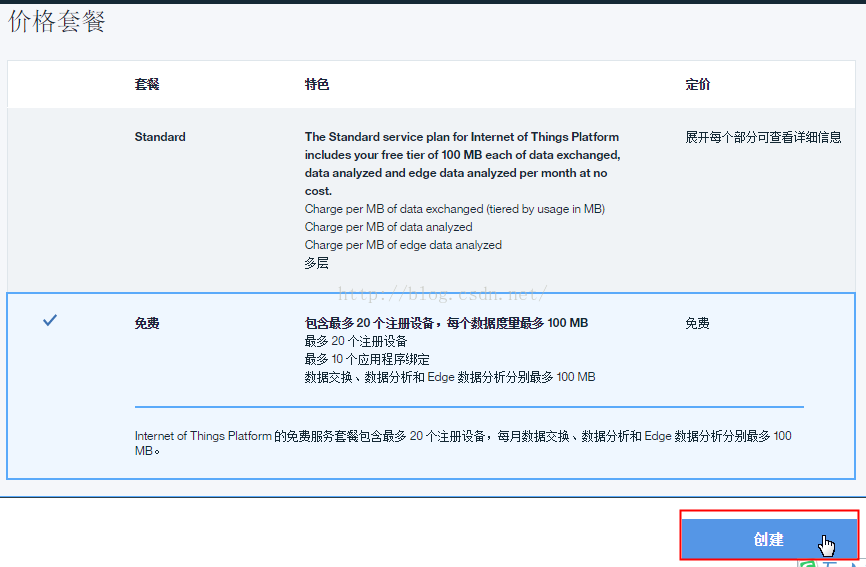Click 'Charge per MB of data exchanged' line
Image resolution: width=866 pixels, height=567 pixels.
(x=454, y=209)
